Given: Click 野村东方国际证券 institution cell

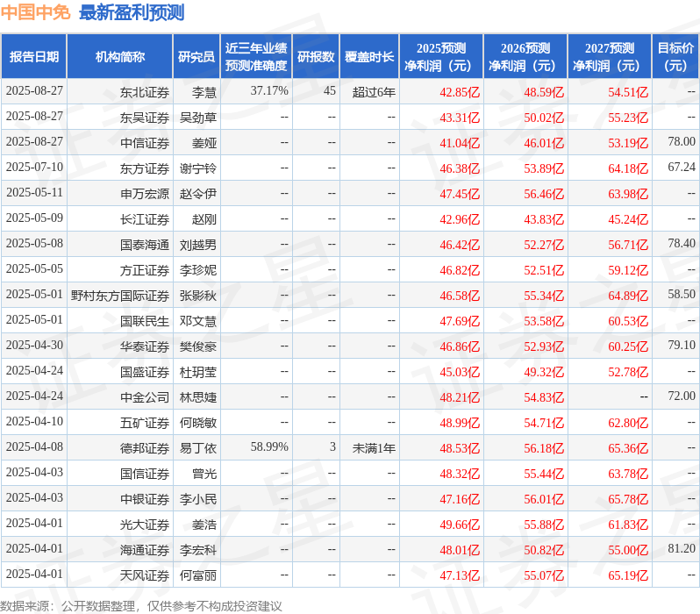Looking at the screenshot, I should 120,296.
